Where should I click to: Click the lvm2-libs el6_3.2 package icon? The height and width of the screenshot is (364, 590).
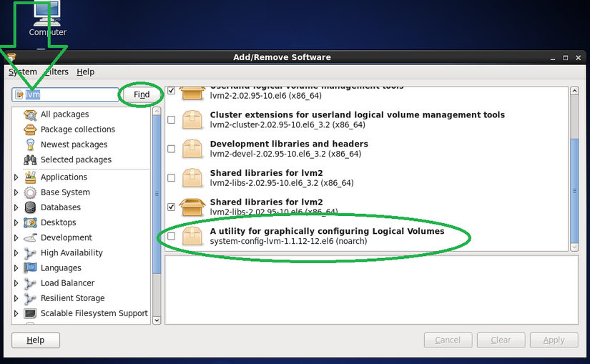pos(192,177)
